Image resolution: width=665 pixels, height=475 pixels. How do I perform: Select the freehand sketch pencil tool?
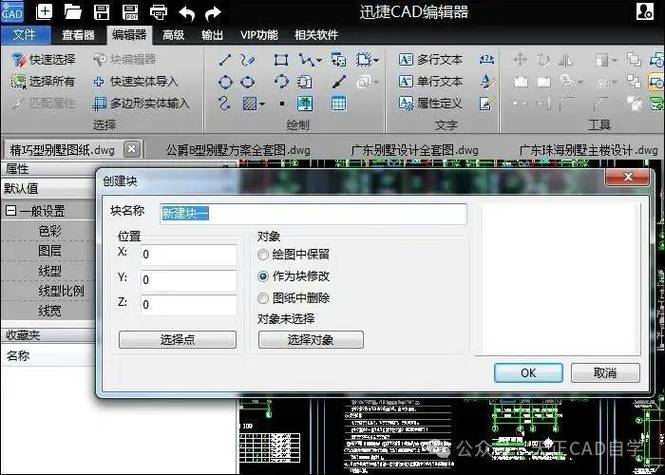click(248, 60)
